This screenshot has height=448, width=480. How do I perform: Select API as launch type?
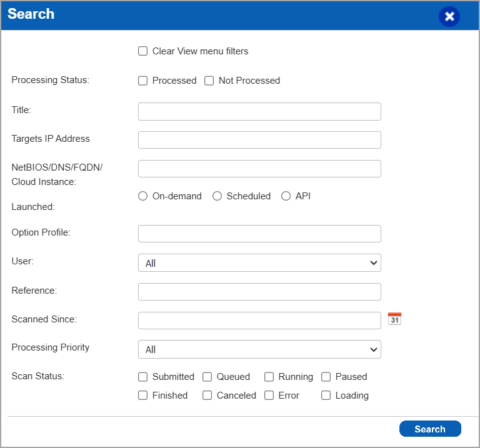coord(286,196)
